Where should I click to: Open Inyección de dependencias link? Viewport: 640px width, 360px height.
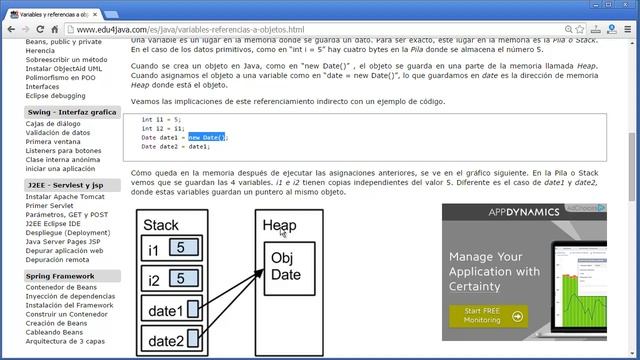(70, 296)
